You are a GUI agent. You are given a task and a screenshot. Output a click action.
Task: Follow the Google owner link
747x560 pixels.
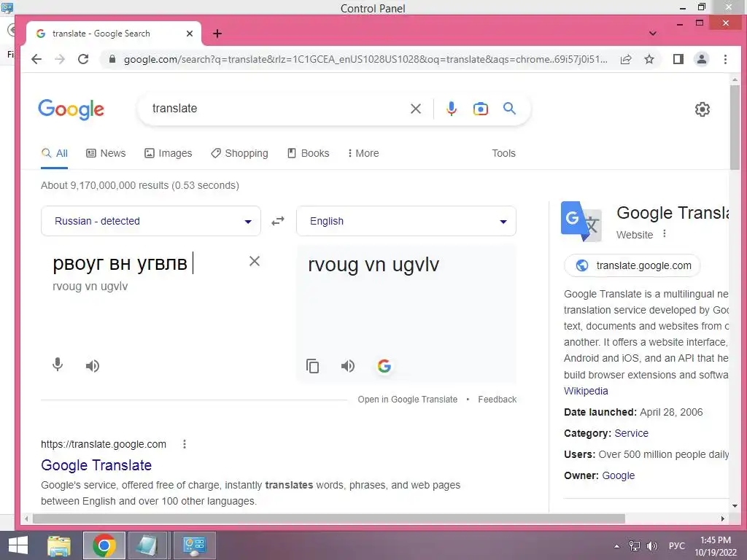click(619, 475)
